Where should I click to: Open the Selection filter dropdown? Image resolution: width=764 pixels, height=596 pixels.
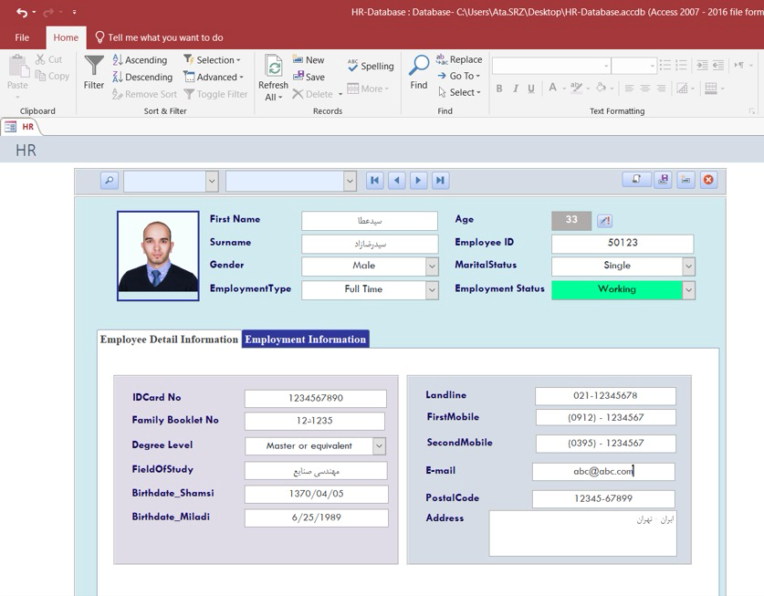212,60
